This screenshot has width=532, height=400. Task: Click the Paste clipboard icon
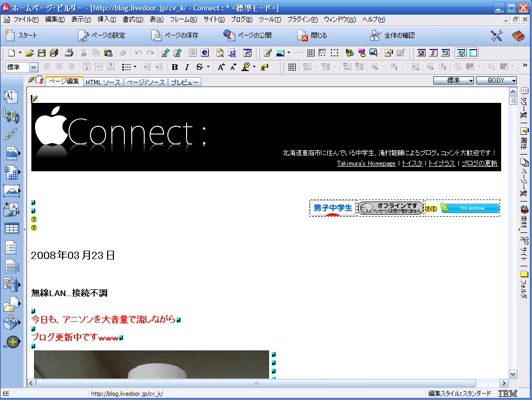[108, 53]
